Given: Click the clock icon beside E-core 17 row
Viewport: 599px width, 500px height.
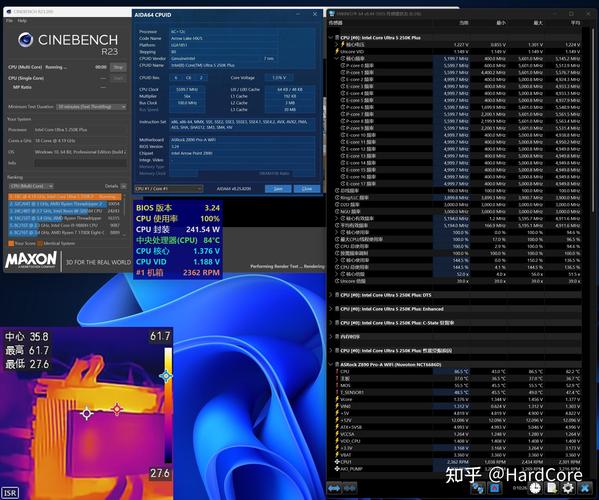Looking at the screenshot, I should pos(343,184).
